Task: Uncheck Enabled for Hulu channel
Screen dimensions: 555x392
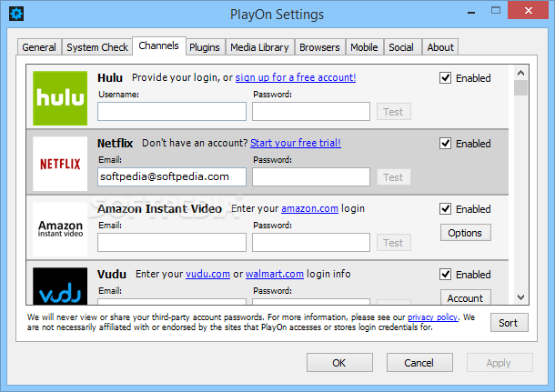Action: [445, 78]
